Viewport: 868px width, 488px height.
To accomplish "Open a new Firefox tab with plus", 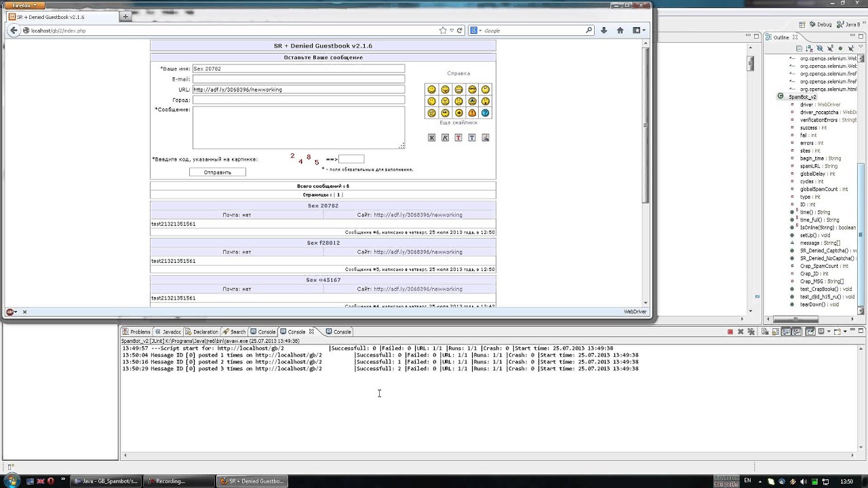I will 125,16.
